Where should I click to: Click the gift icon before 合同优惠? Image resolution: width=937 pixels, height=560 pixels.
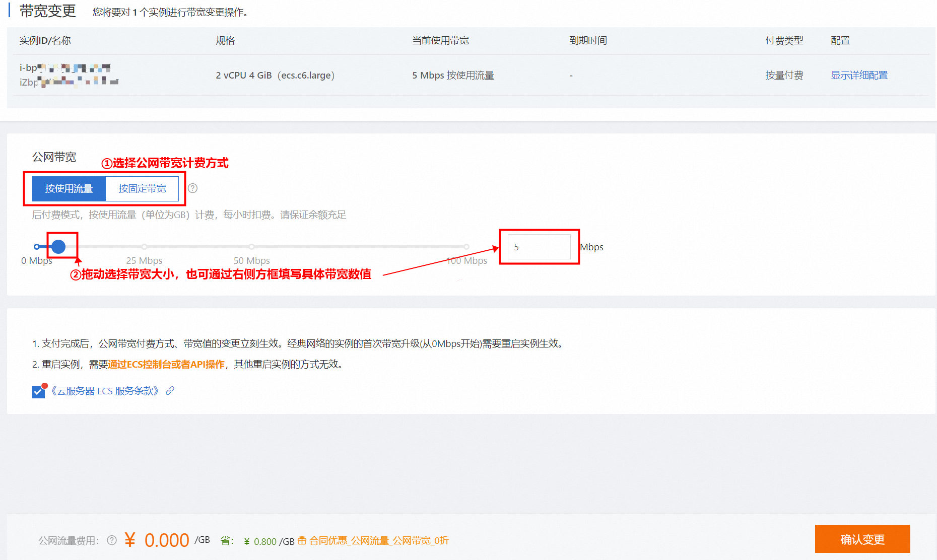302,540
